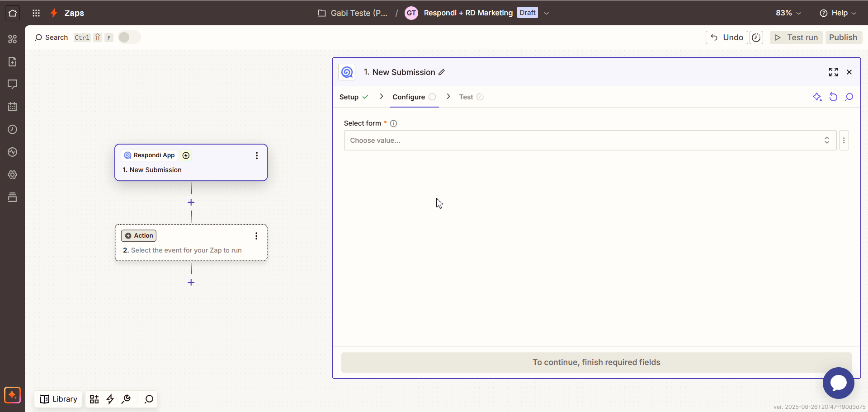Expand the Help menu

click(x=838, y=13)
